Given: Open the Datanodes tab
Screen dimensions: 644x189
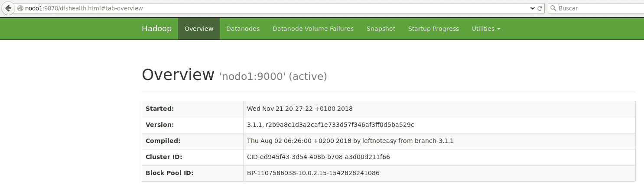Looking at the screenshot, I should [x=243, y=29].
